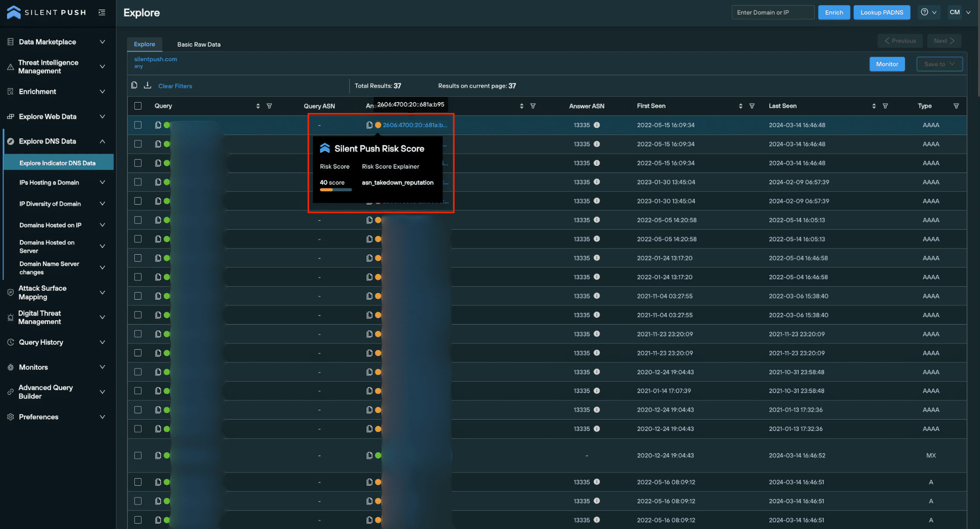Click the orange risk dot beside 2606:4700:20::681a:b...
The height and width of the screenshot is (529, 980).
point(378,125)
